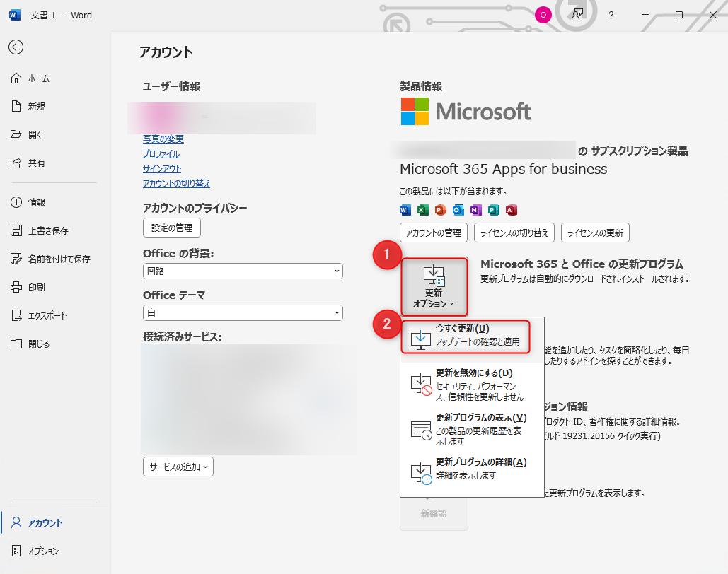
Task: Open the Export (エクスポート) page
Action: [47, 315]
